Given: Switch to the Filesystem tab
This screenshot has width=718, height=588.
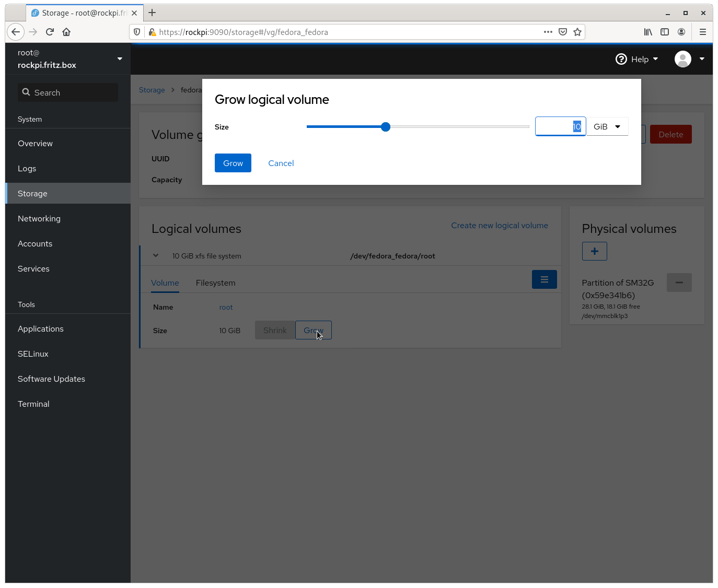Looking at the screenshot, I should pos(216,283).
